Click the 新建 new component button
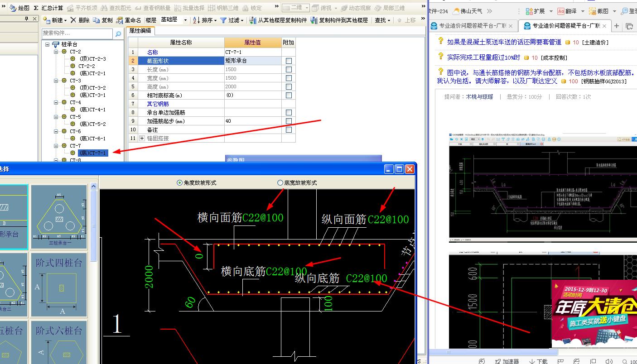 click(x=54, y=20)
